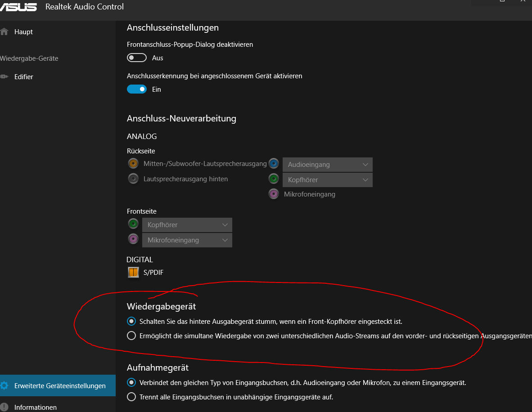Image resolution: width=532 pixels, height=412 pixels.
Task: Click the Lautsprecherausgang hinten label
Action: click(185, 179)
